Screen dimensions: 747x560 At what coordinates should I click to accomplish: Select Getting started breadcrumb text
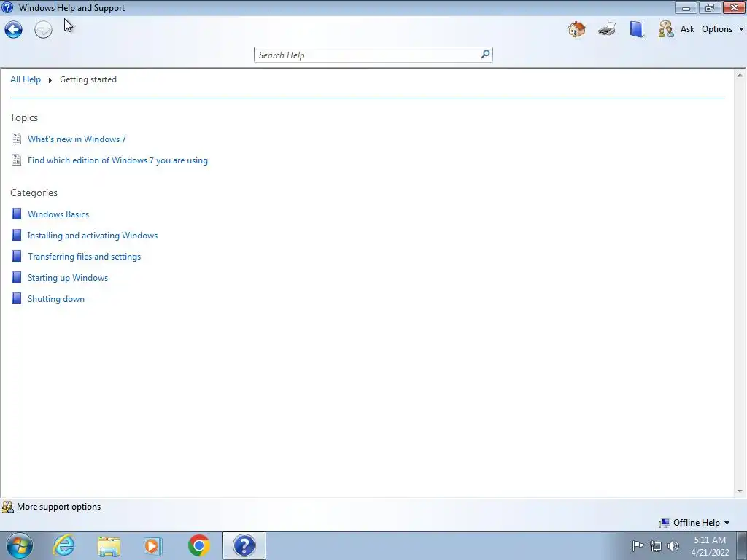pyautogui.click(x=88, y=79)
